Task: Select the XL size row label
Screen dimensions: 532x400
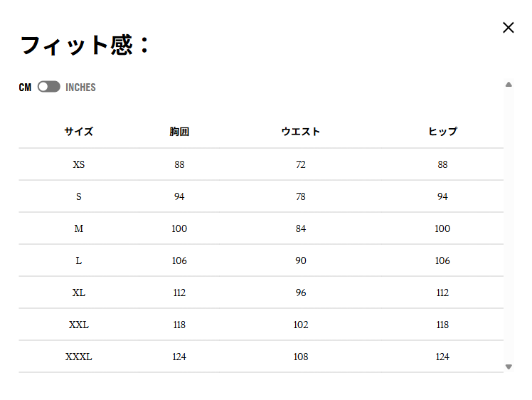Action: pyautogui.click(x=78, y=293)
